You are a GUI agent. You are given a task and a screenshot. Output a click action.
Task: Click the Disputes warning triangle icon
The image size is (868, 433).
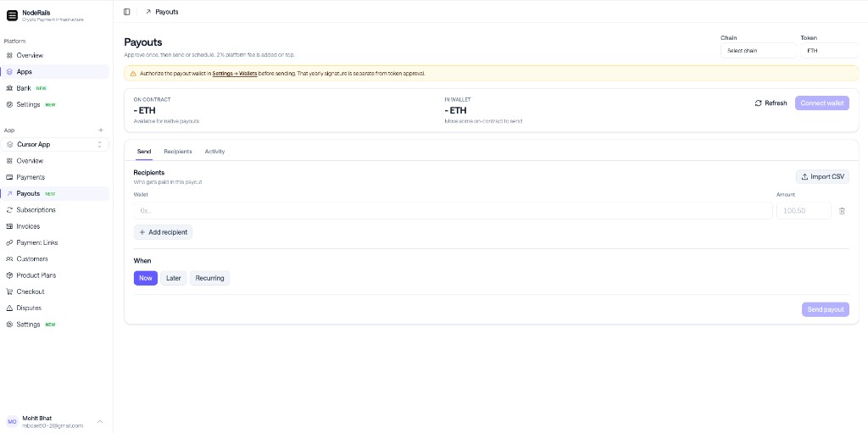click(9, 308)
